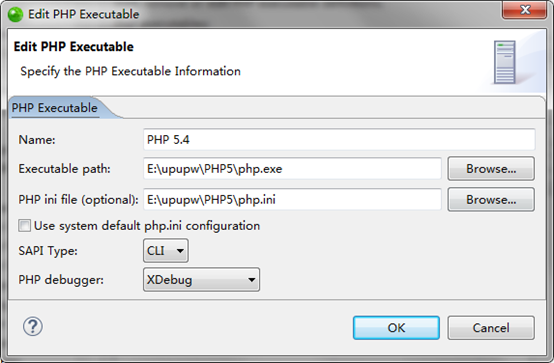Click the 'Edit PHP Executable' title bar text

(x=84, y=14)
